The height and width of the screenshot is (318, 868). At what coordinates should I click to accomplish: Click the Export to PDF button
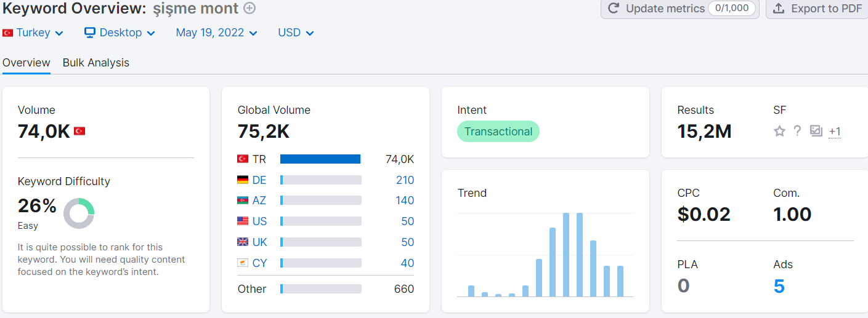pyautogui.click(x=817, y=9)
